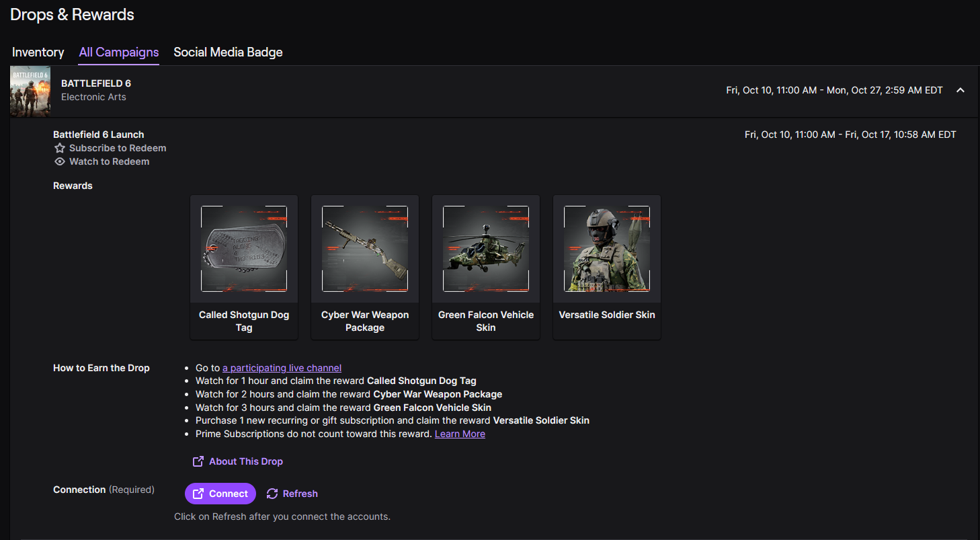Click the Drops & Rewards page heading
This screenshot has height=540, width=980.
tap(72, 15)
